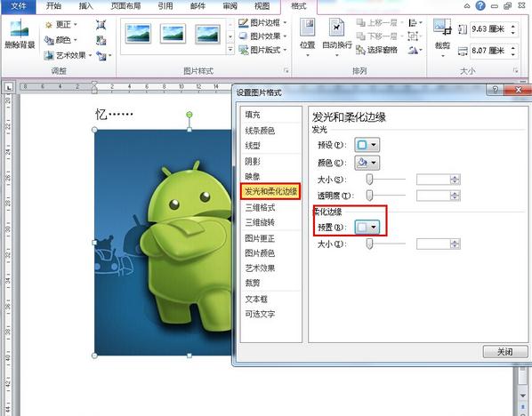Select 3-D Format (三维格式) category
Screen dimensions: 532x416
(260, 207)
